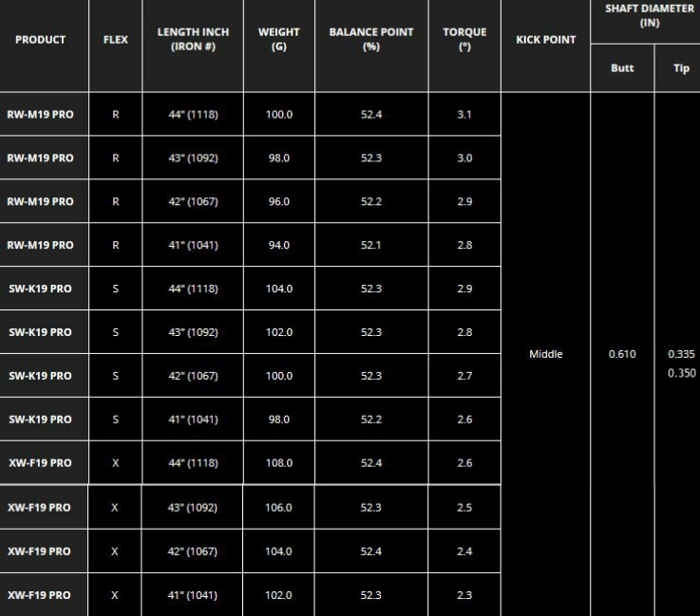Select weight 100.0 in RW-M19 PRO 44" row
This screenshot has width=700, height=616.
[279, 115]
